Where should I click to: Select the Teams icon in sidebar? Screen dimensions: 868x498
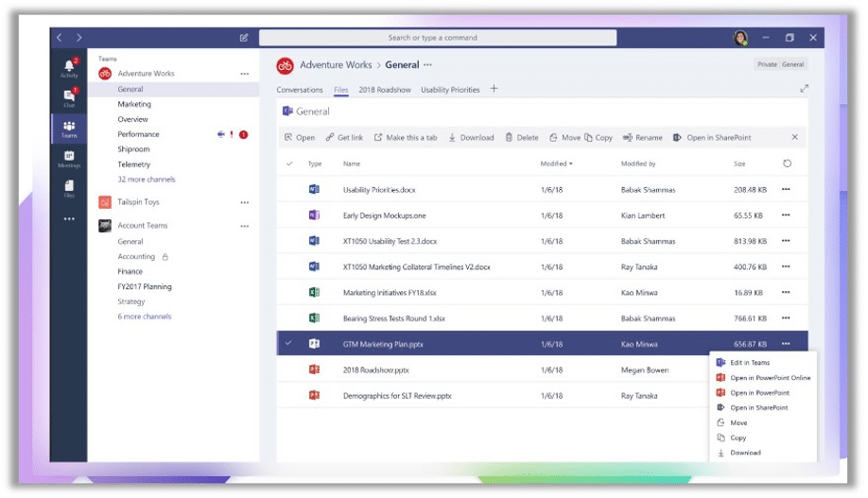[x=69, y=129]
